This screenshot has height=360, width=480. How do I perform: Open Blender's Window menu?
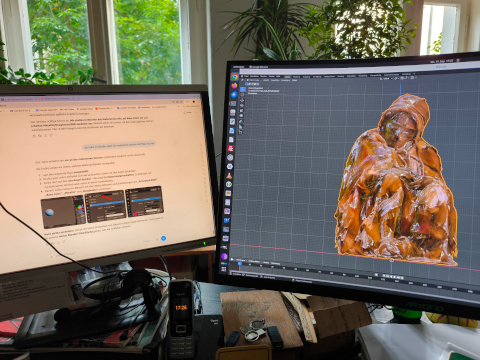[272, 76]
